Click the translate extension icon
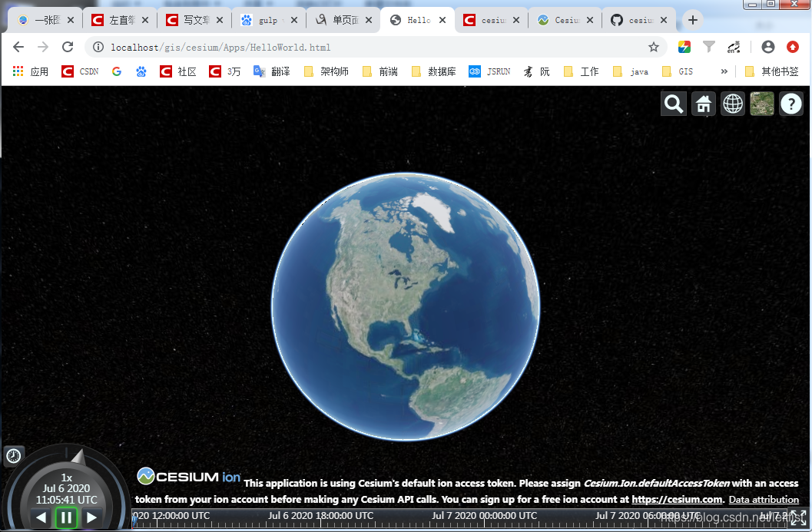This screenshot has width=812, height=532. (734, 47)
